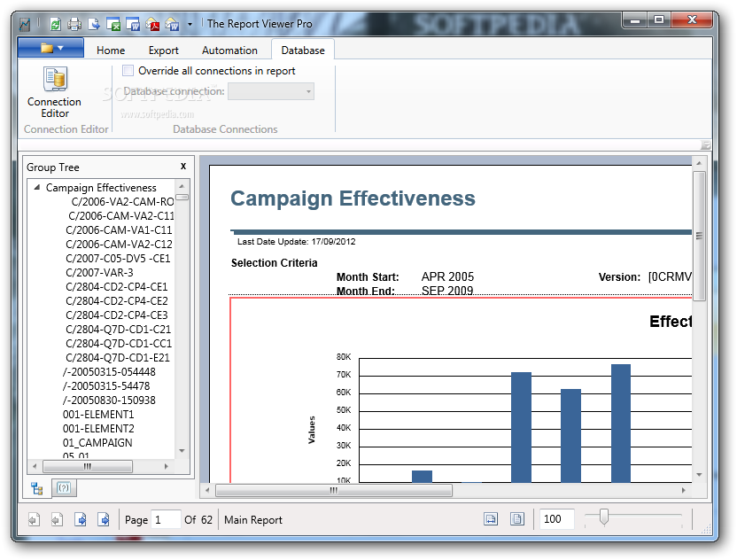Select tree item C/2804-Q7D-CD1-C21
Screen dimensions: 737x560
tap(119, 329)
